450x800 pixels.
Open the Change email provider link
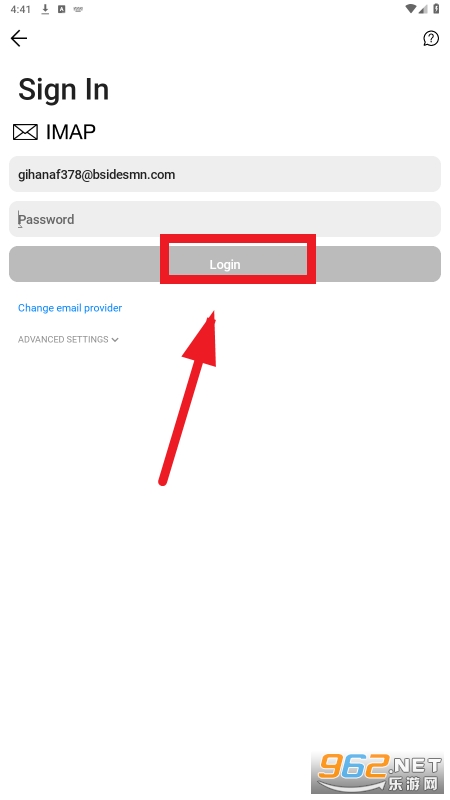[x=70, y=308]
